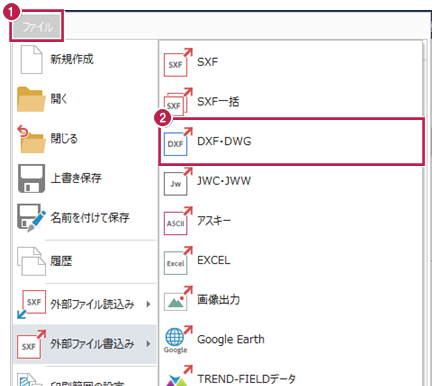Expand the arrow beside 外部ファイル書込み
432x386 pixels.
pos(148,344)
